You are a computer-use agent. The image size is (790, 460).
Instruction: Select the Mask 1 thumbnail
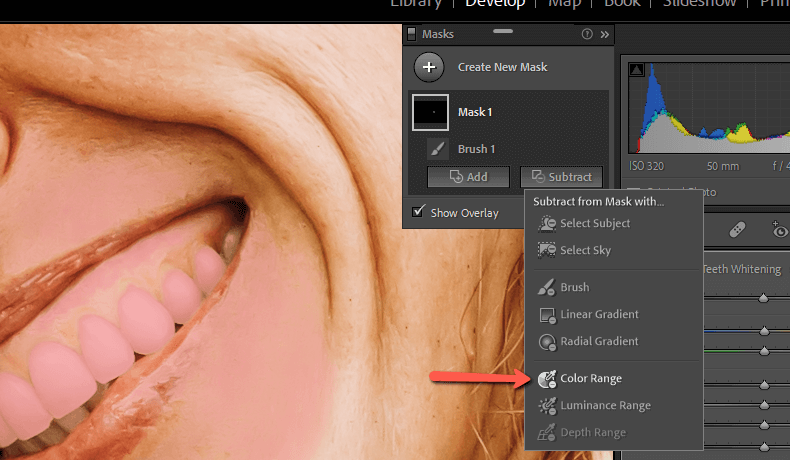[430, 112]
